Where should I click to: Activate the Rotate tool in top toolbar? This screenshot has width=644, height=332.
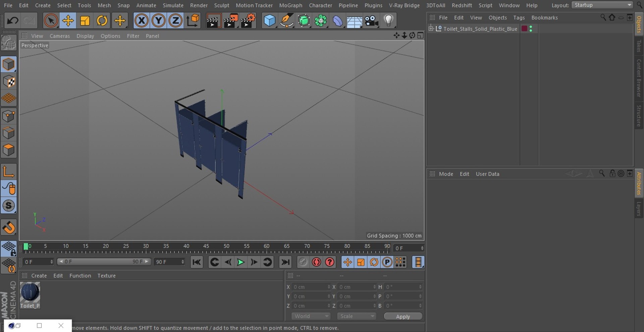point(102,21)
